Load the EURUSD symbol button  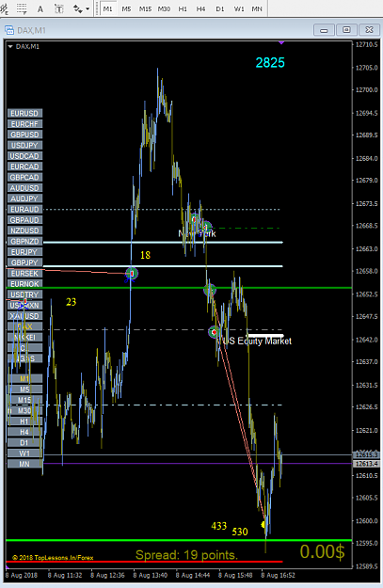(24, 113)
